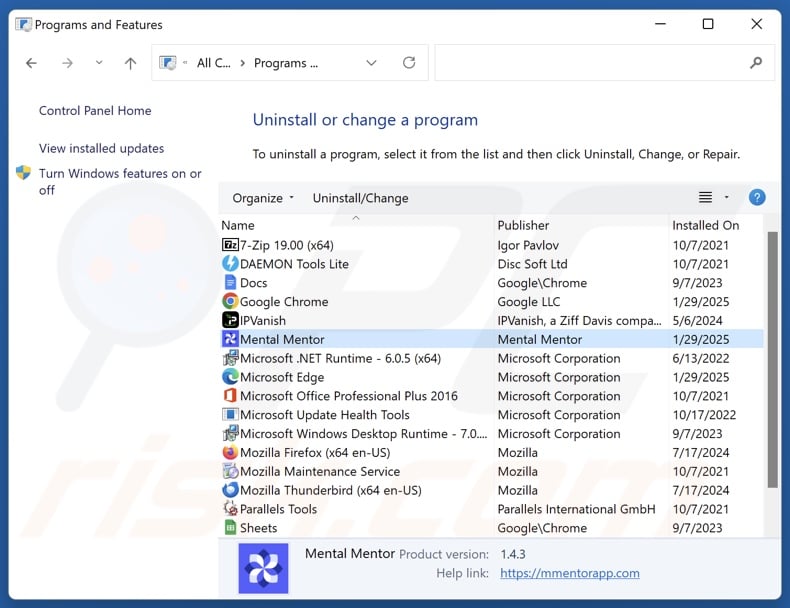
Task: Sort by the Name column header
Action: click(x=238, y=225)
